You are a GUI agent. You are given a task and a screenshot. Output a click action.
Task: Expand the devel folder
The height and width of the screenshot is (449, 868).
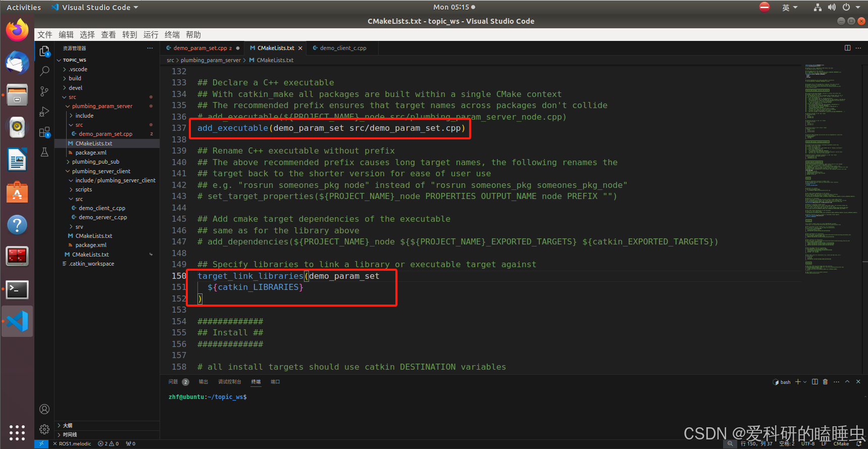(107, 88)
